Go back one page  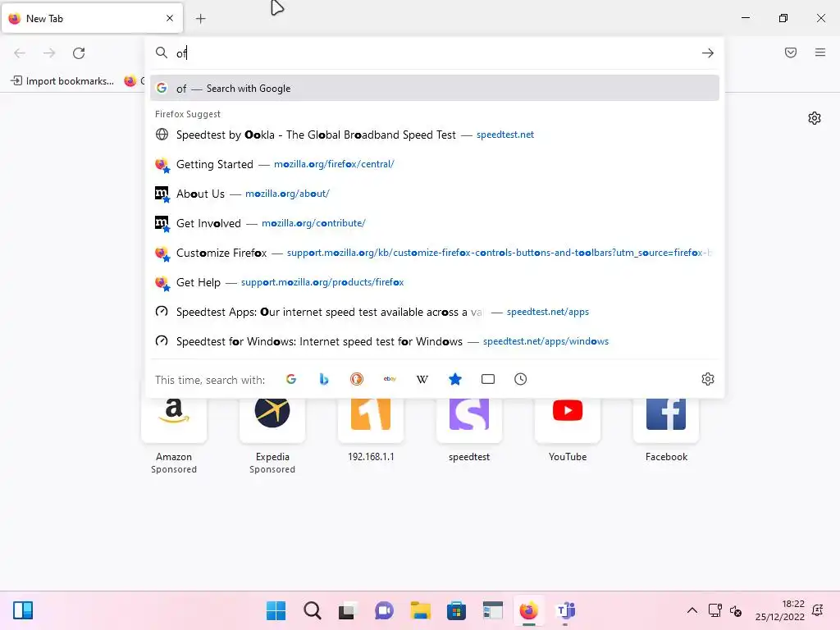20,53
